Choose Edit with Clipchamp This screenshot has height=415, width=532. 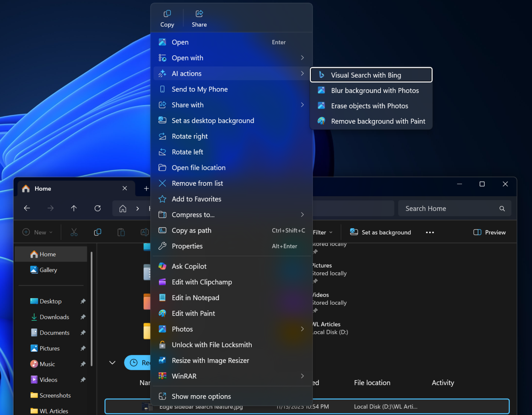[x=202, y=282]
